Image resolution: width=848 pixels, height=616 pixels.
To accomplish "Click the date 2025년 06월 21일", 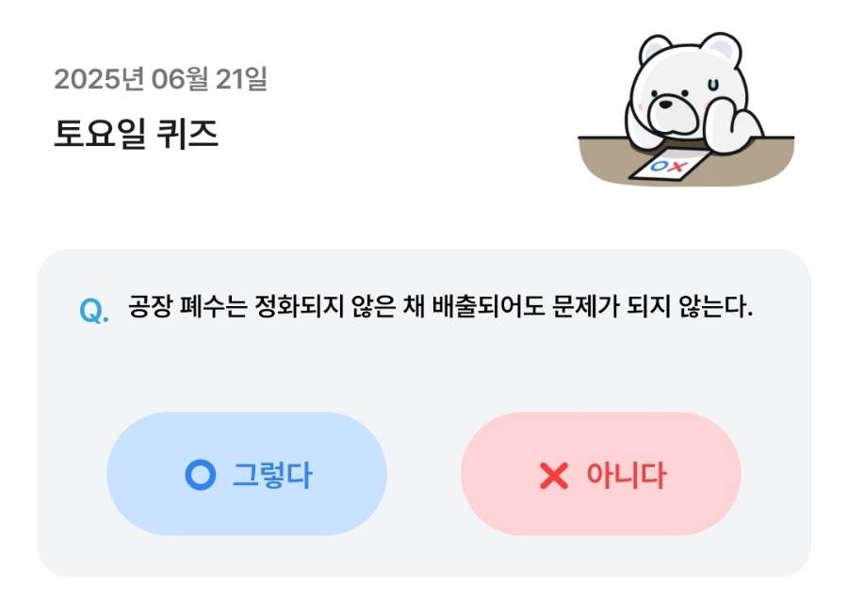I will coord(160,79).
